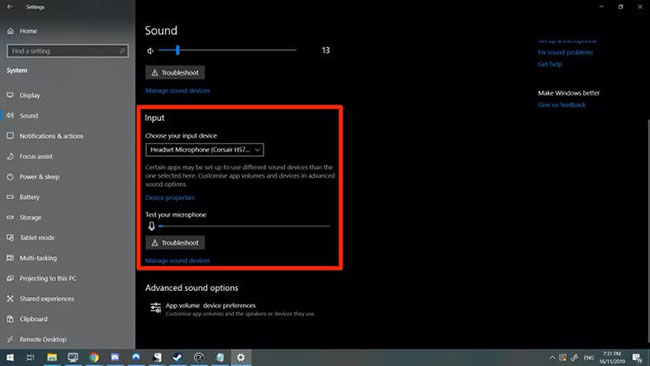The width and height of the screenshot is (650, 366).
Task: Open the Action Center notifications icon
Action: click(x=637, y=358)
